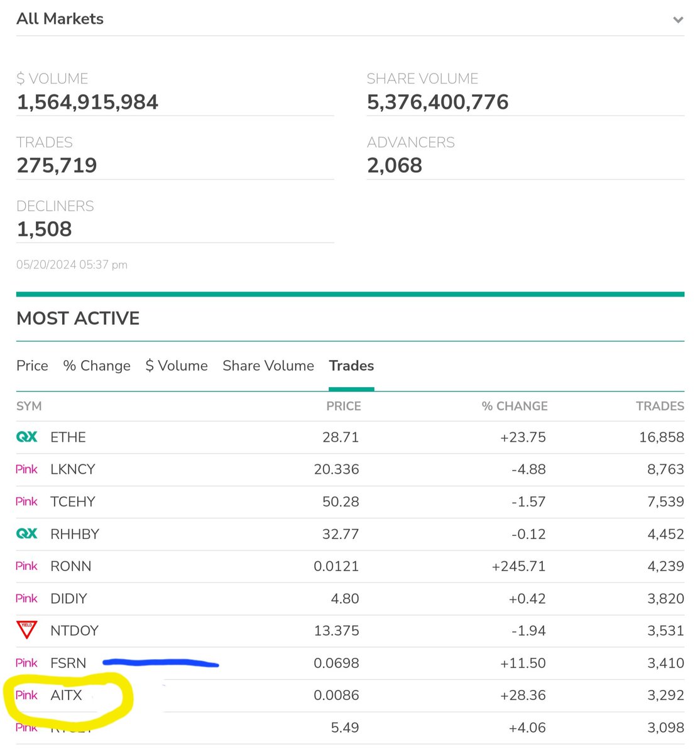Click the last row price 5.49
The width and height of the screenshot is (700, 754).
(345, 728)
